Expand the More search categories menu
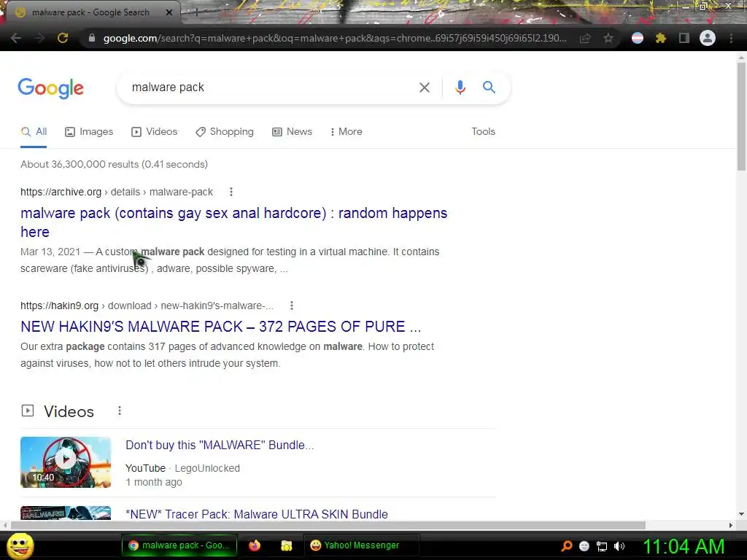This screenshot has width=747, height=560. tap(347, 132)
